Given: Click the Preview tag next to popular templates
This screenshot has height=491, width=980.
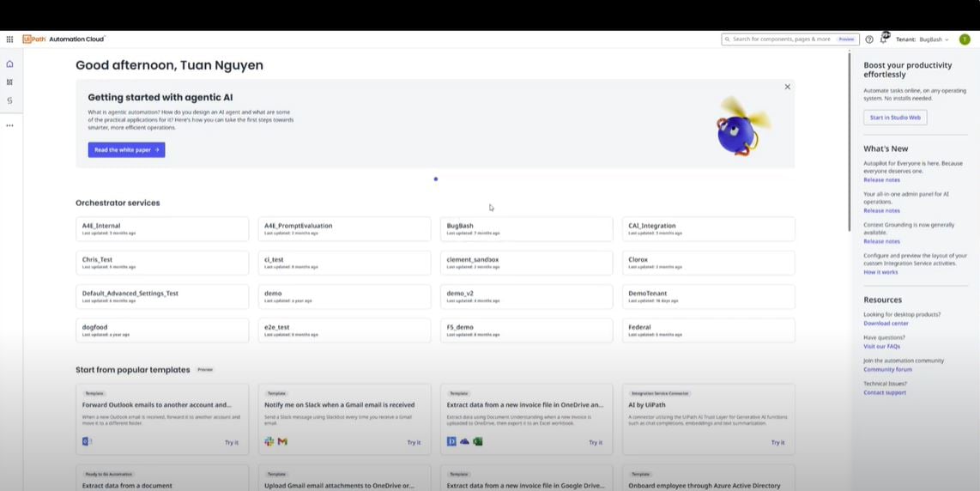Looking at the screenshot, I should [x=205, y=370].
